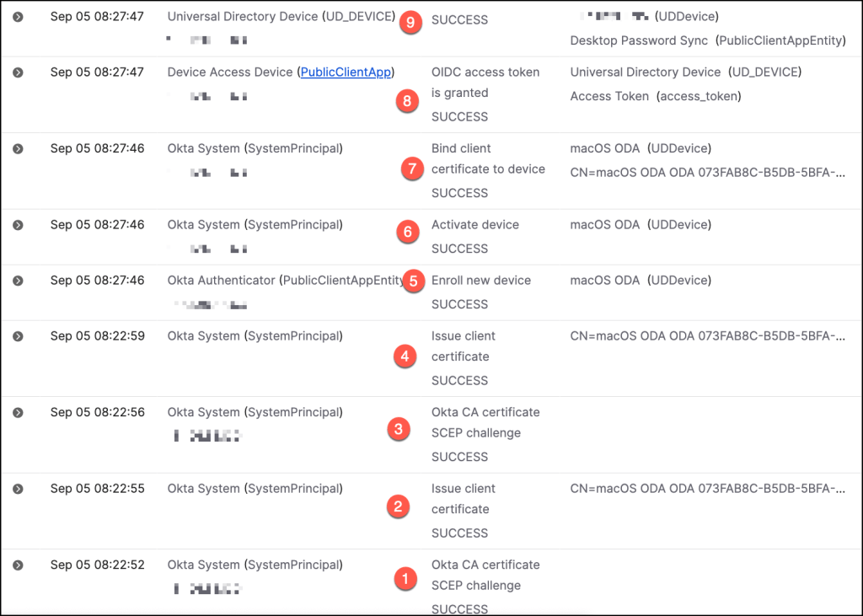
Task: Click red step marker number 9
Action: (x=410, y=23)
